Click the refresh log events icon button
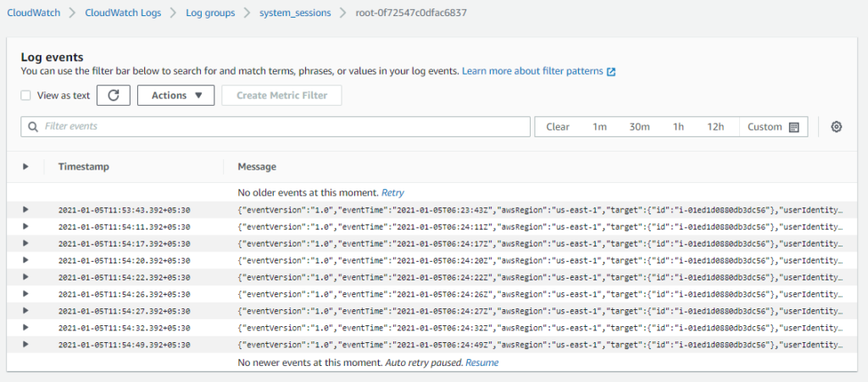This screenshot has height=382, width=868. [114, 95]
